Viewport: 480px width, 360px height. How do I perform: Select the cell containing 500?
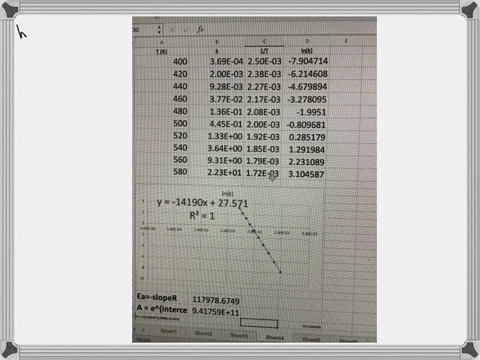pyautogui.click(x=180, y=124)
